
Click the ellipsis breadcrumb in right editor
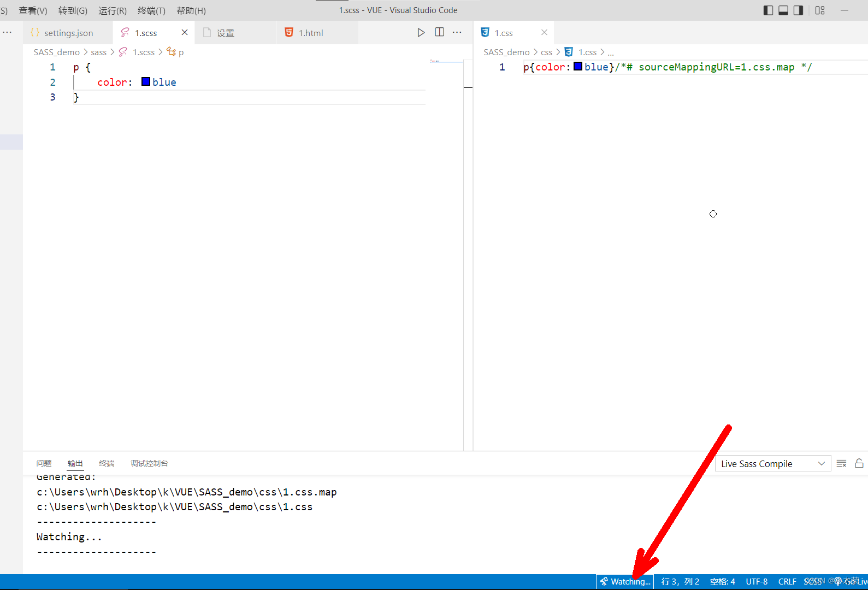[611, 52]
